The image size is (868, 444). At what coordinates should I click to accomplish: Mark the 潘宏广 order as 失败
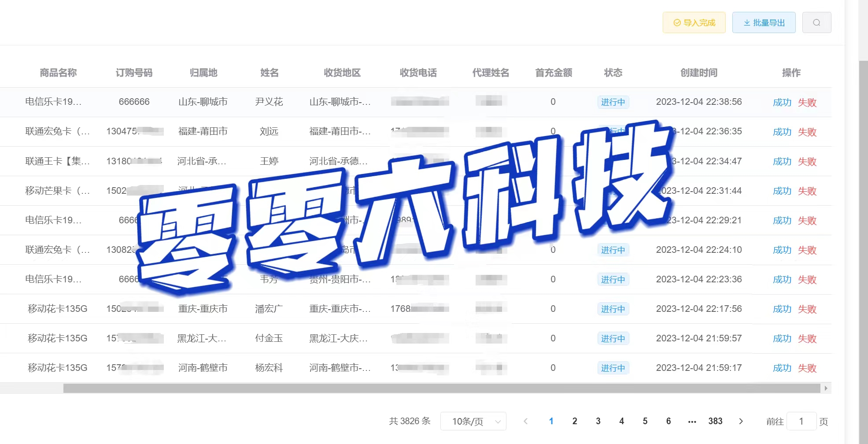coord(807,309)
